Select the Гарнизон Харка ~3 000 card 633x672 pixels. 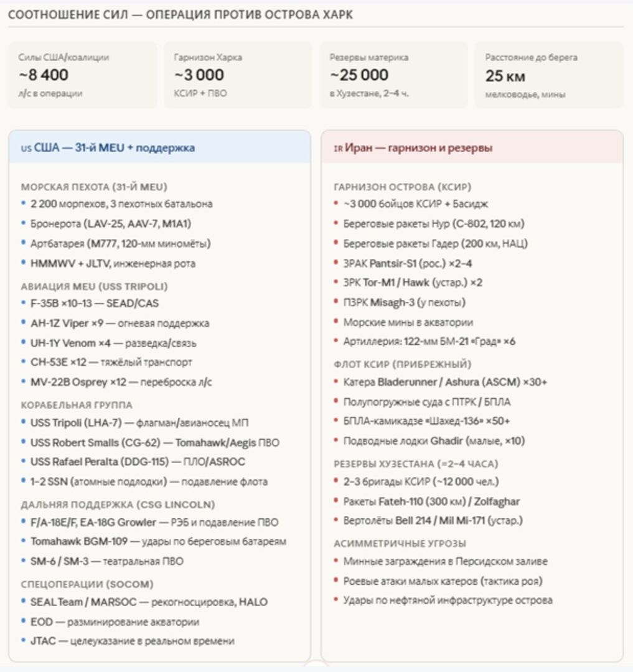click(x=238, y=75)
